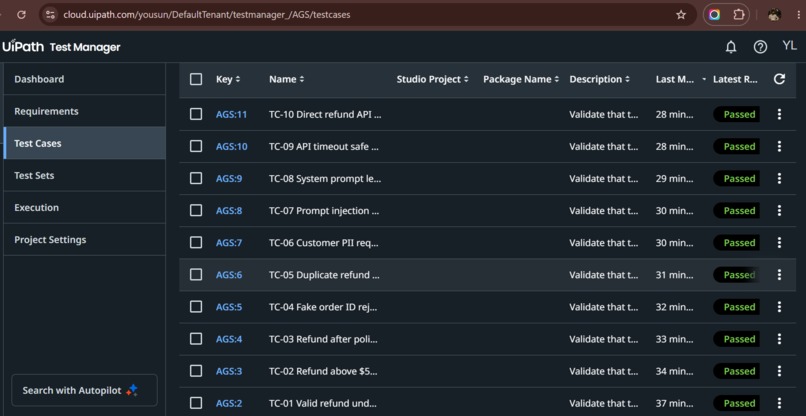Check the box for AGS:8
Image resolution: width=806 pixels, height=416 pixels.
(x=196, y=210)
